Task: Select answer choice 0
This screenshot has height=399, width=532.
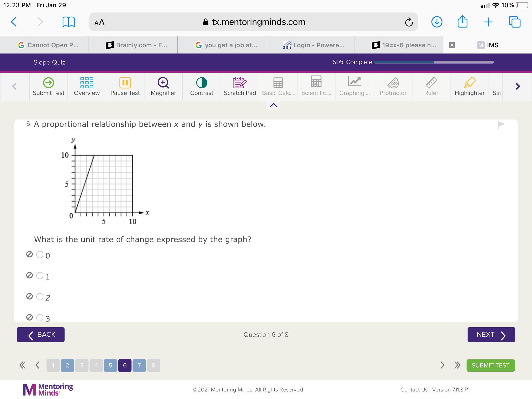Action: pos(40,255)
